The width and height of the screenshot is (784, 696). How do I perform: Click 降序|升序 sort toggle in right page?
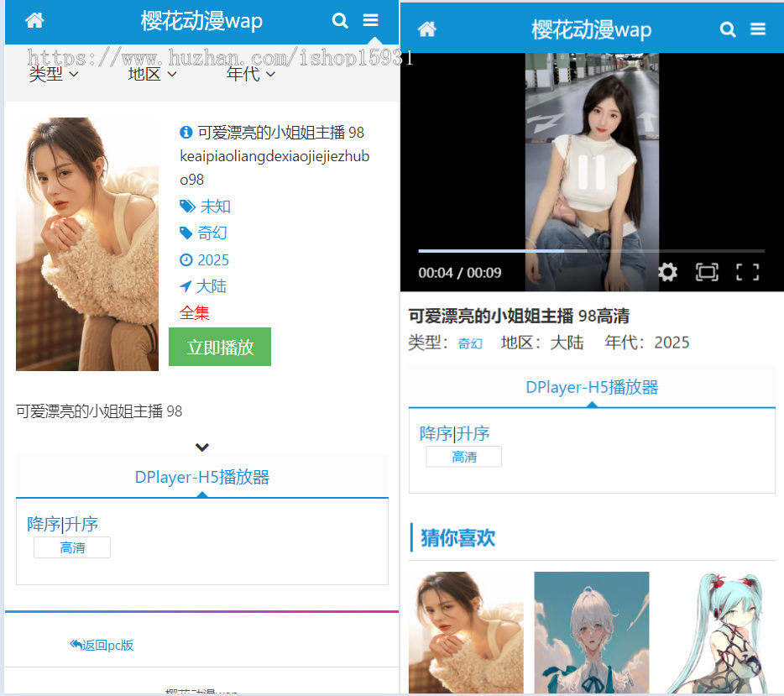[x=454, y=433]
